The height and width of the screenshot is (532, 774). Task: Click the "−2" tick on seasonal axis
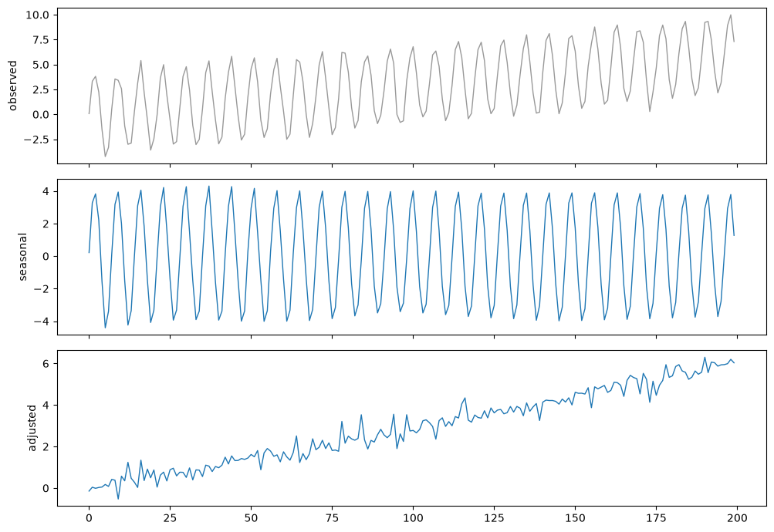pos(41,289)
